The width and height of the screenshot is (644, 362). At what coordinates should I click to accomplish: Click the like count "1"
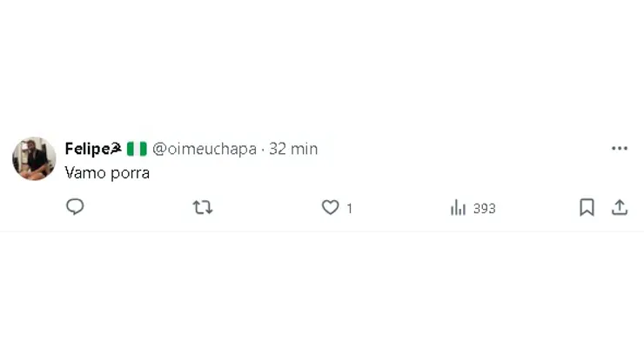[x=350, y=208]
